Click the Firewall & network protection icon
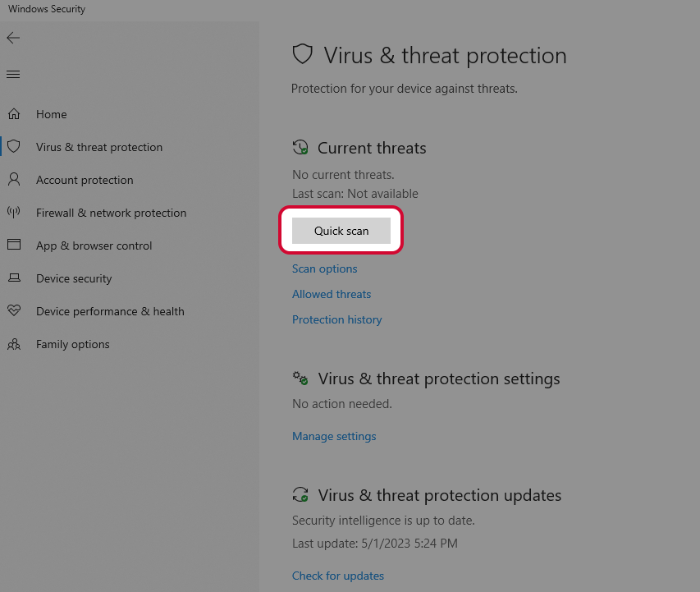Image resolution: width=700 pixels, height=592 pixels. tap(14, 213)
